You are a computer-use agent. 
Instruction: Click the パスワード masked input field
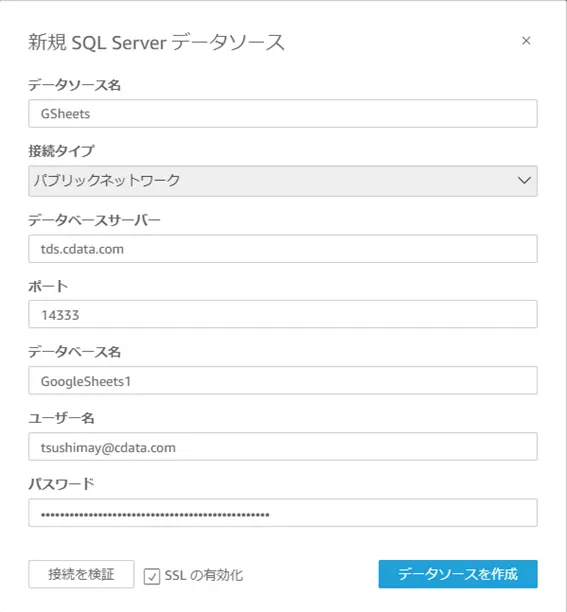coord(283,512)
